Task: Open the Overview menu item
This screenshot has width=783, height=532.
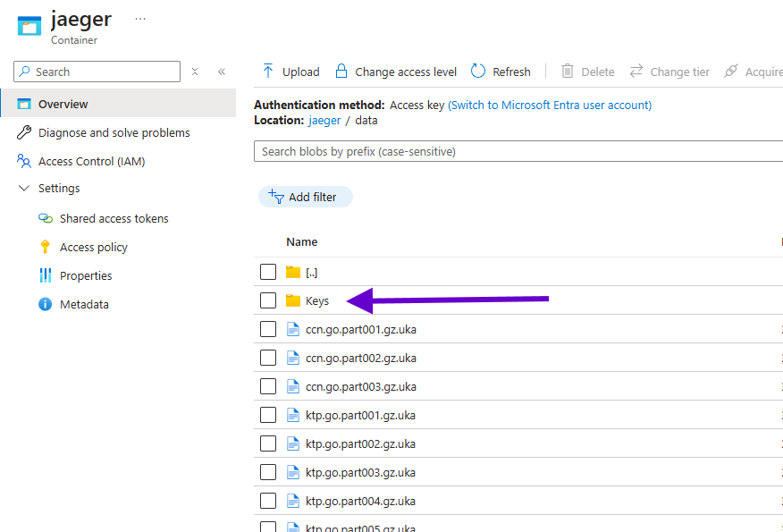Action: point(63,104)
